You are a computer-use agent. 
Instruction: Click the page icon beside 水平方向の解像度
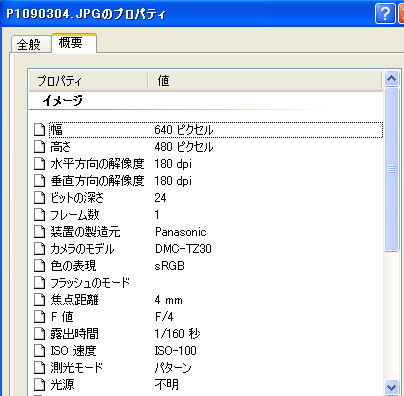click(x=39, y=164)
